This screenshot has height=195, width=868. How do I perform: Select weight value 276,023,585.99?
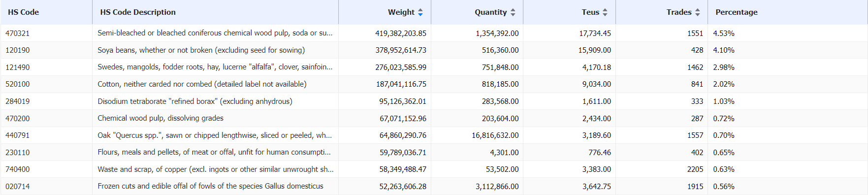click(x=401, y=67)
